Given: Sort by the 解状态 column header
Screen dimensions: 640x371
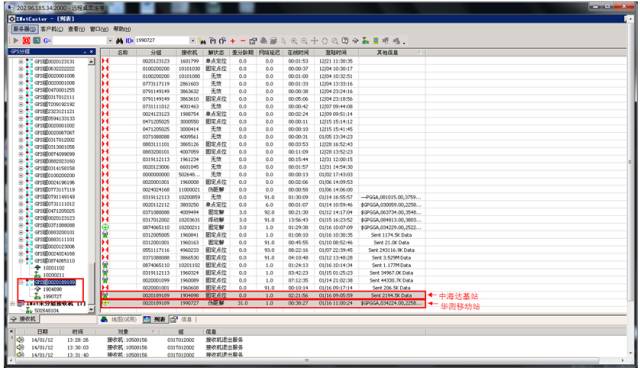Looking at the screenshot, I should (x=216, y=53).
